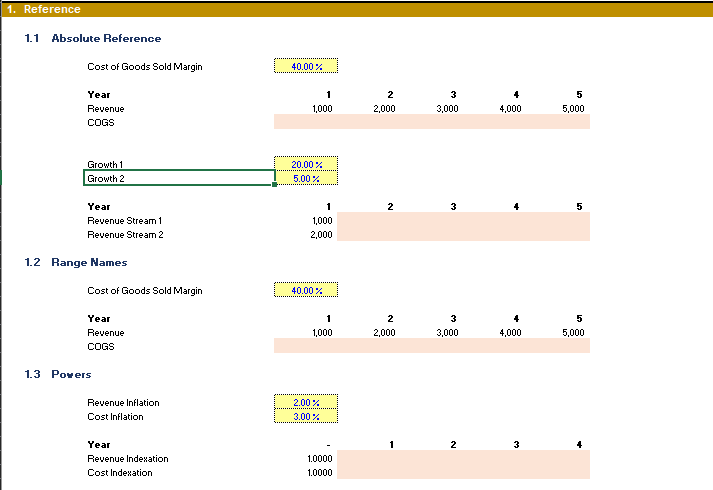Screen dimensions: 713x490
Task: Select Revenue Stream 2 year 1 value 2,000
Action: coord(321,235)
